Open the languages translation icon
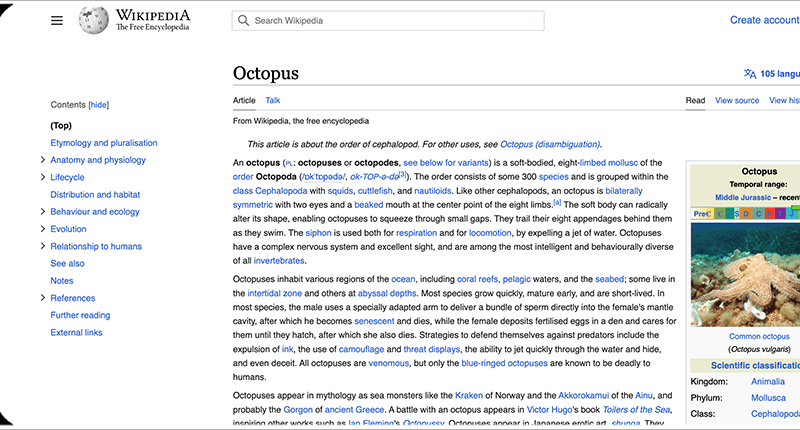Screen dimensions: 800x430 coord(750,73)
